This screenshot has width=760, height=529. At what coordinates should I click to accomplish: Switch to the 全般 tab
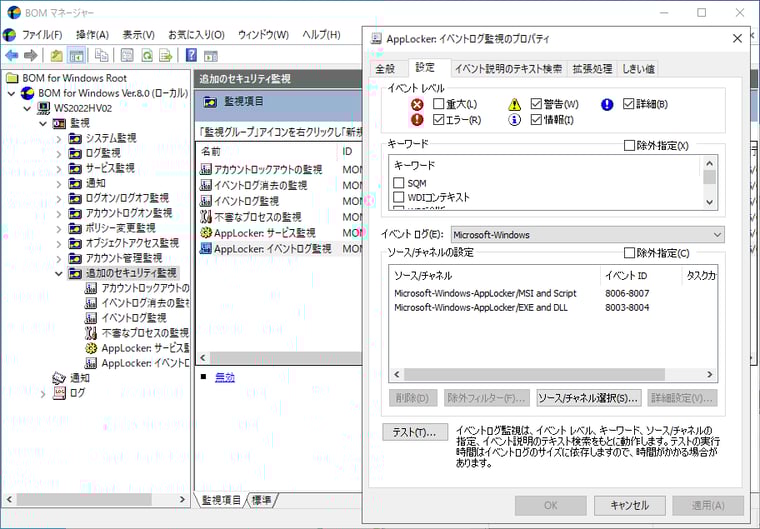click(x=385, y=69)
